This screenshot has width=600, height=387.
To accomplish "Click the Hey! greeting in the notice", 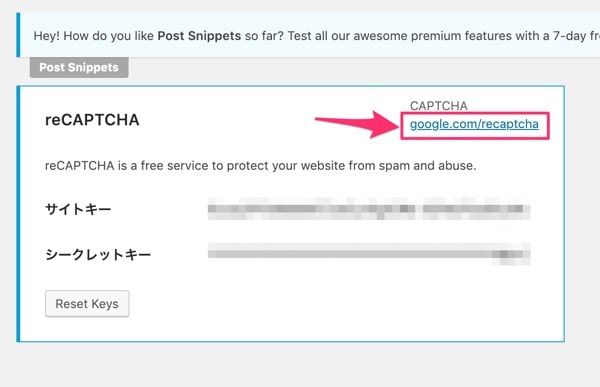I will [x=46, y=36].
